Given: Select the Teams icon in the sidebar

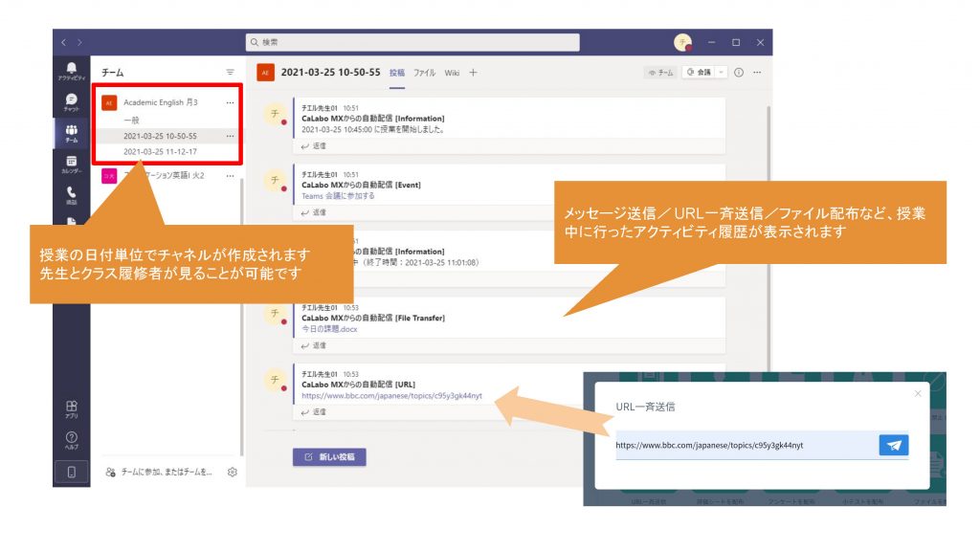Looking at the screenshot, I should pyautogui.click(x=71, y=133).
